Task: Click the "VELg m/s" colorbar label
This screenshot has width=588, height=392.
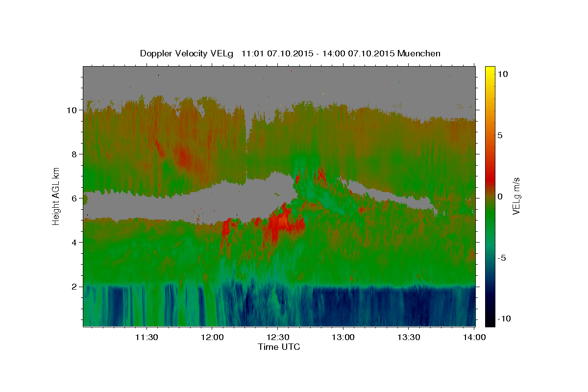Action: (516, 196)
